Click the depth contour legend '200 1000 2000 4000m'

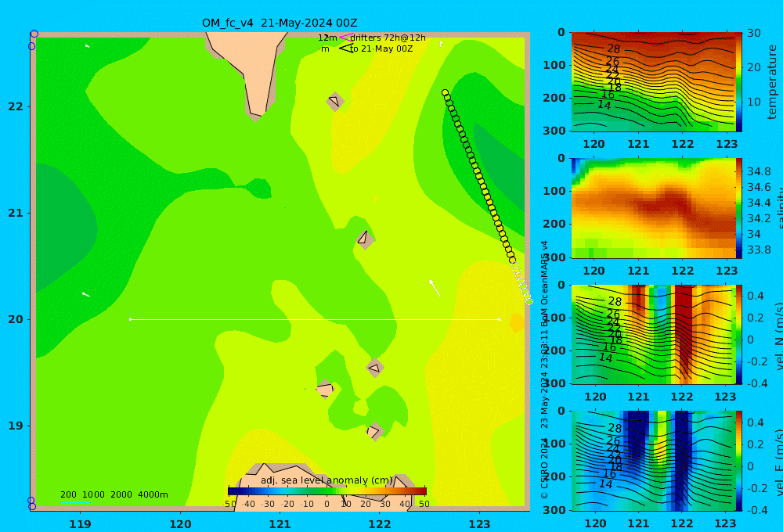click(x=114, y=494)
